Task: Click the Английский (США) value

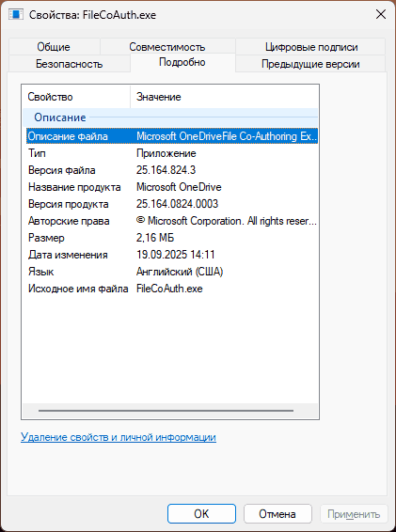Action: point(180,272)
